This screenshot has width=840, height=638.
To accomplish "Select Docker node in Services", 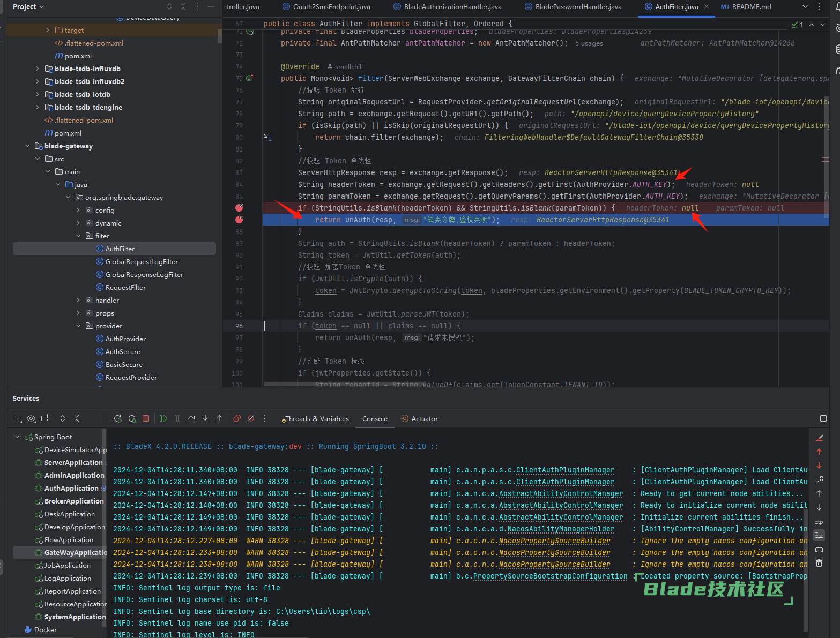I will click(40, 629).
